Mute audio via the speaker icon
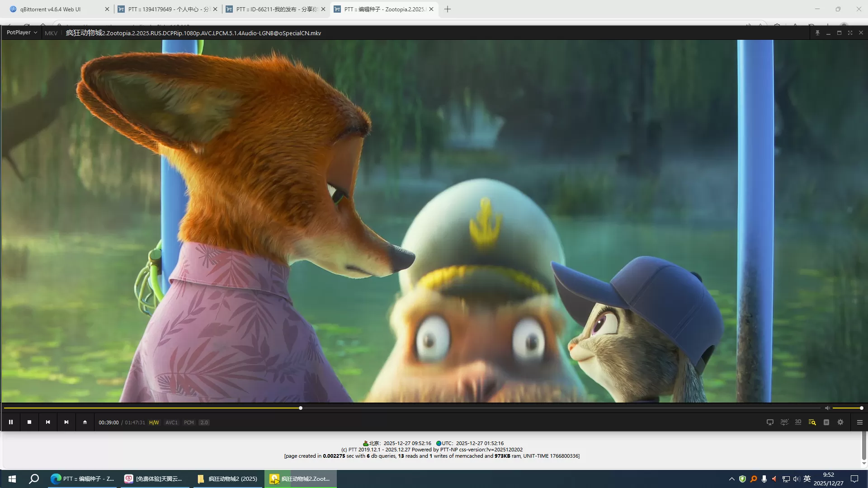Viewport: 868px width, 488px height. [827, 408]
